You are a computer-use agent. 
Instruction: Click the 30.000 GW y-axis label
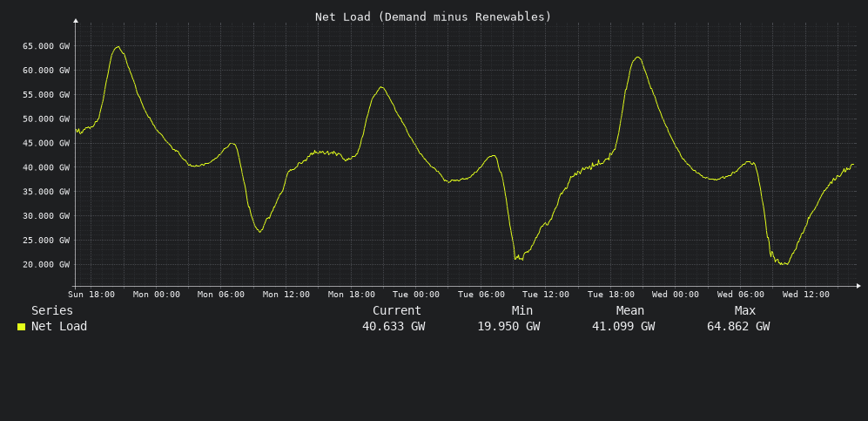coord(46,216)
